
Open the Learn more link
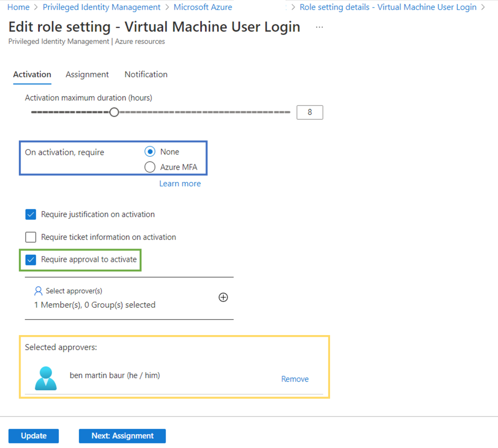180,184
